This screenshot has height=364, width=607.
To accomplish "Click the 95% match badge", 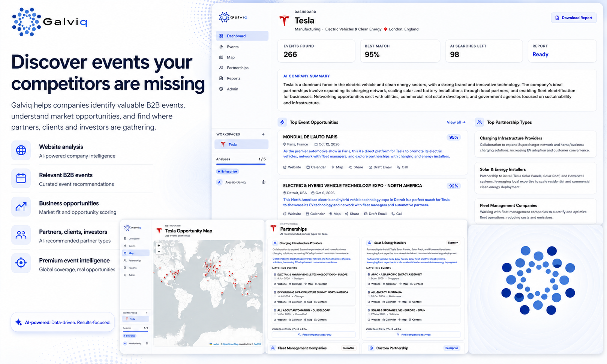I will point(454,137).
